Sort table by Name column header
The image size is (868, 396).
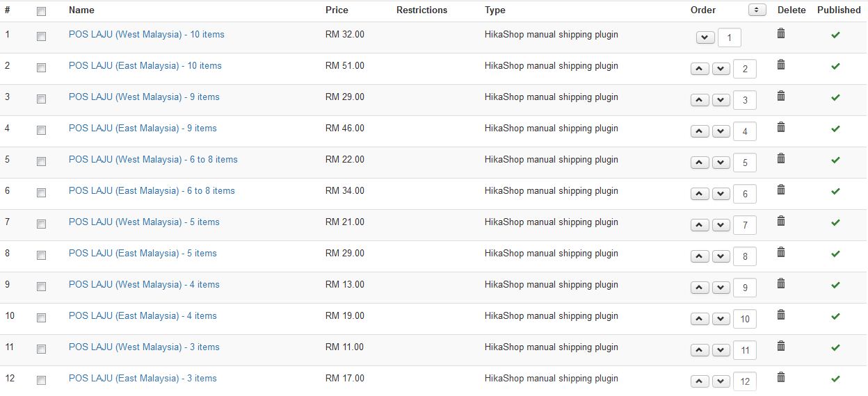[81, 10]
